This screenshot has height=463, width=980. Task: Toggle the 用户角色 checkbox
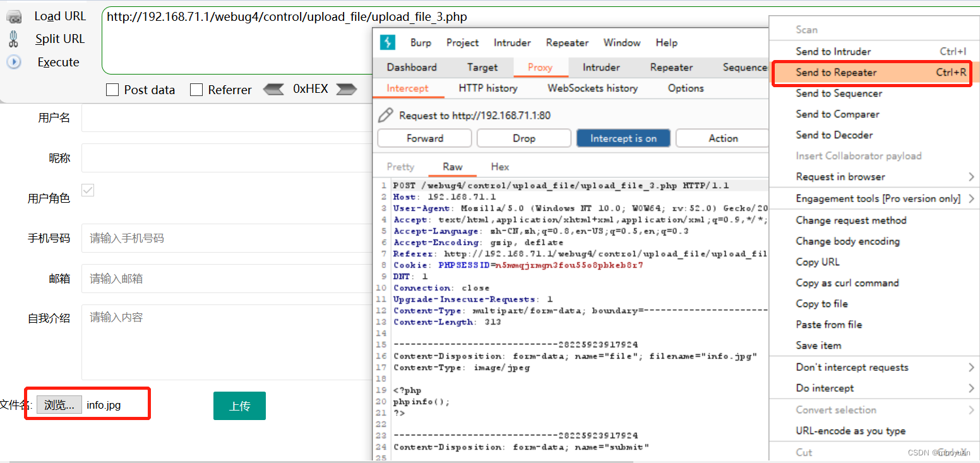88,189
